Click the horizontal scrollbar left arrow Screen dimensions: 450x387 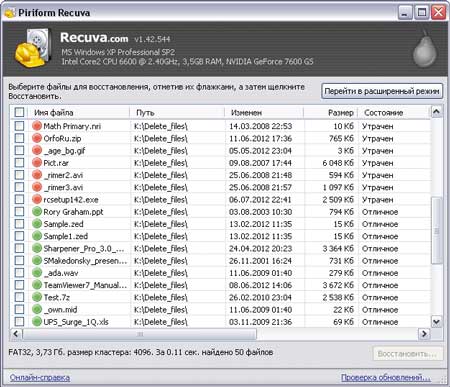point(16,334)
